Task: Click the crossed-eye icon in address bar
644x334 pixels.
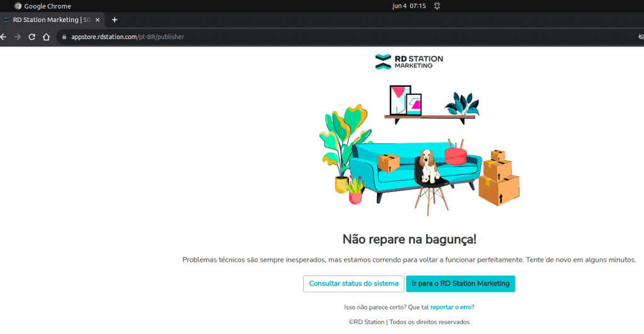Action: [x=641, y=36]
